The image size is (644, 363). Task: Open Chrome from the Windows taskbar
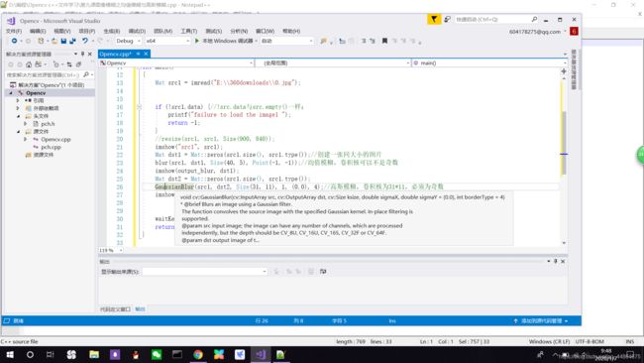click(198, 354)
